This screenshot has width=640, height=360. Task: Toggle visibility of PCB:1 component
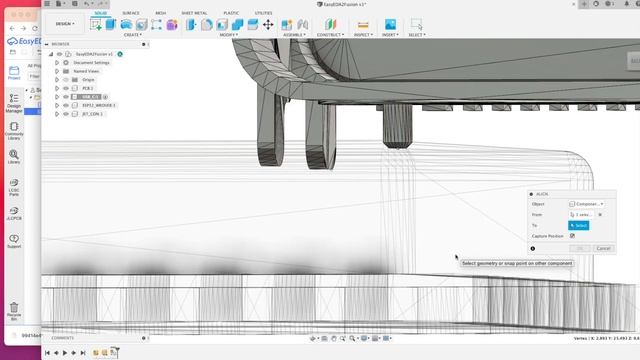[x=66, y=88]
